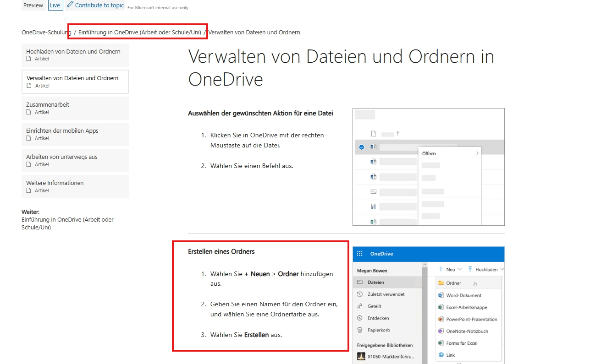The image size is (612, 364).
Task: Open Arbeiten von unterwegs aus article
Action: click(x=75, y=160)
